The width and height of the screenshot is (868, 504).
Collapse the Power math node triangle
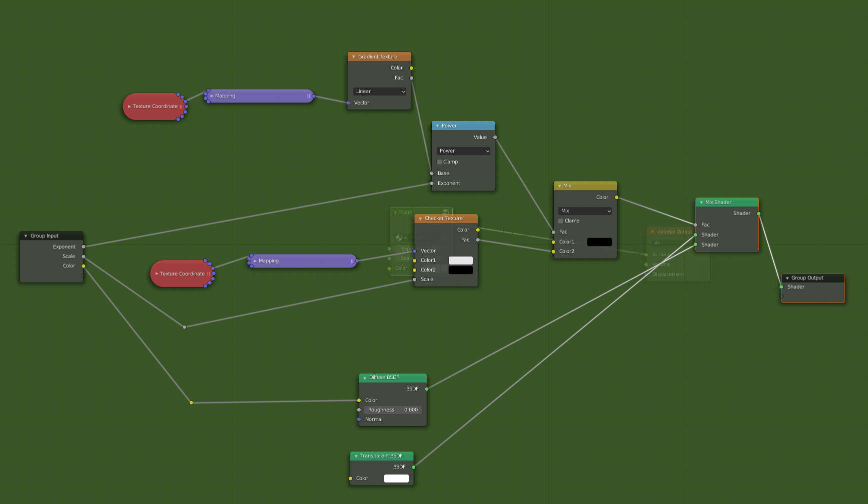pos(437,126)
